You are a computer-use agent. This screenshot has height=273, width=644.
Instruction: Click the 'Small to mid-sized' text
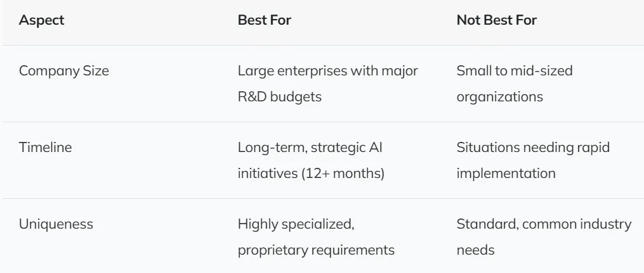(x=514, y=71)
